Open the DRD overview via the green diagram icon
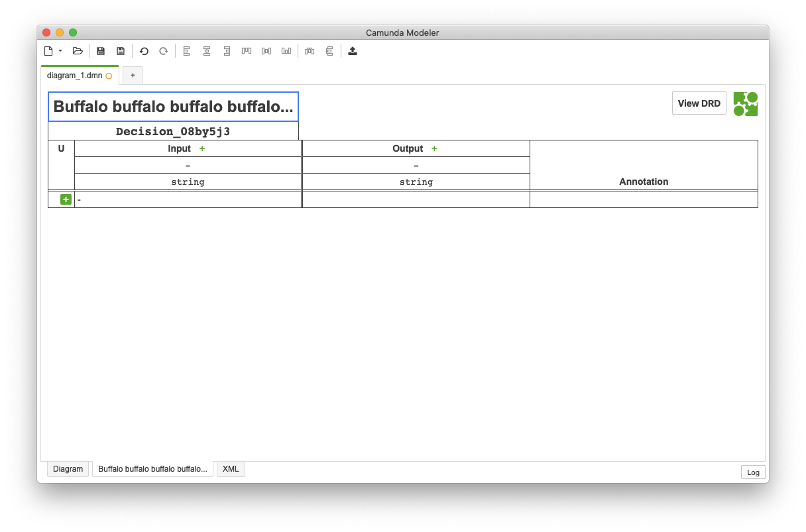The width and height of the screenshot is (806, 532). [746, 103]
